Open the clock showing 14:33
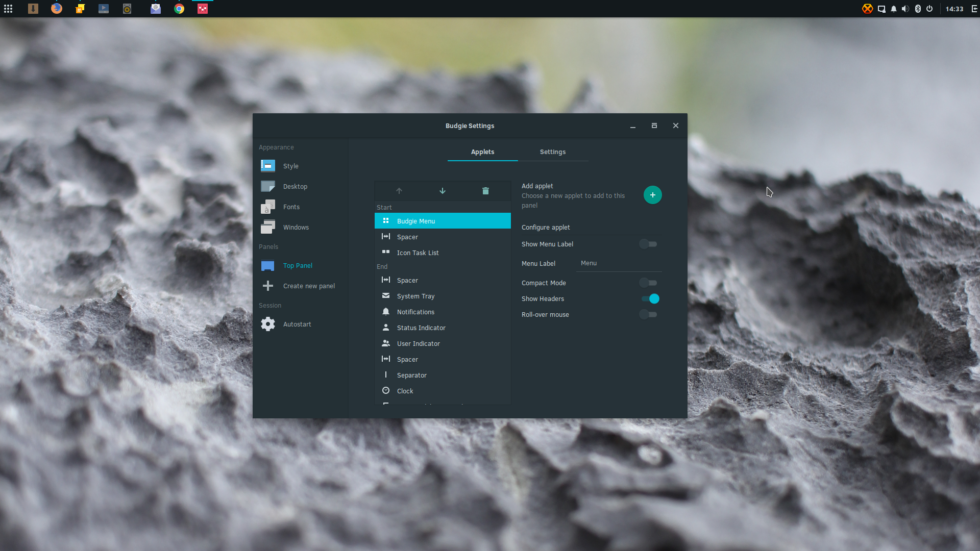980x551 pixels. pos(954,9)
